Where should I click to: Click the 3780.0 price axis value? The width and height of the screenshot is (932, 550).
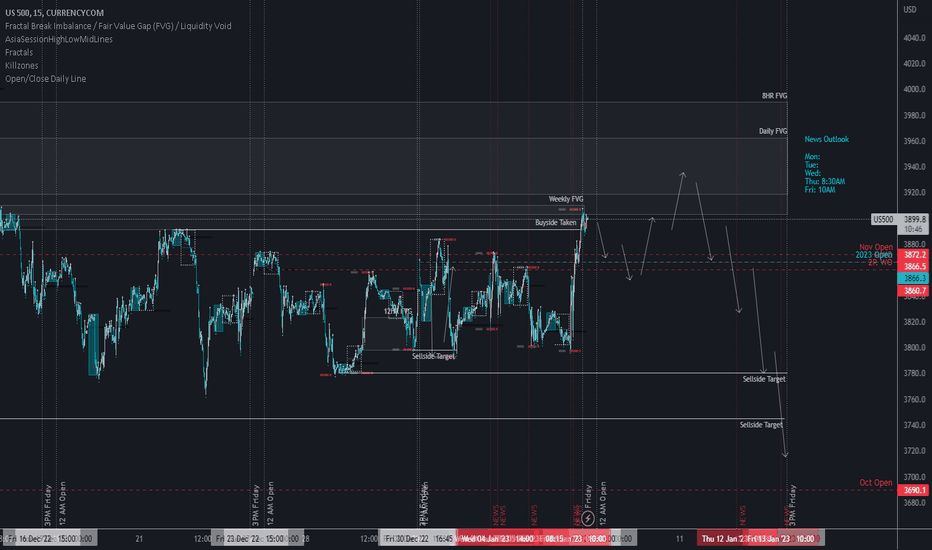[x=914, y=373]
